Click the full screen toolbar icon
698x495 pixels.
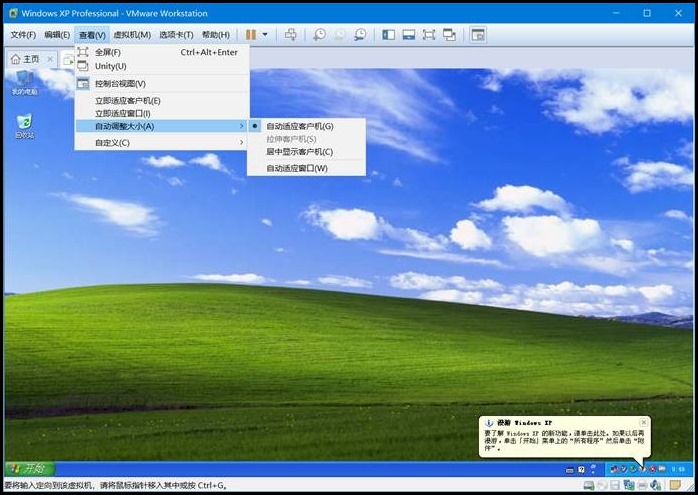click(429, 35)
